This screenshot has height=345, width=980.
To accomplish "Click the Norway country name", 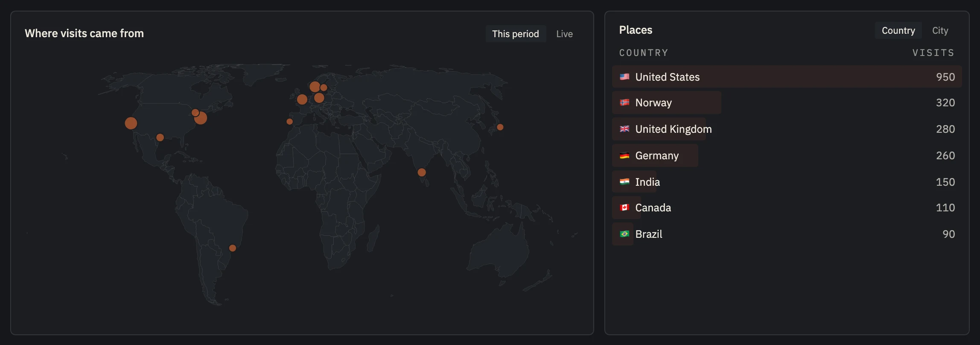I will 653,102.
